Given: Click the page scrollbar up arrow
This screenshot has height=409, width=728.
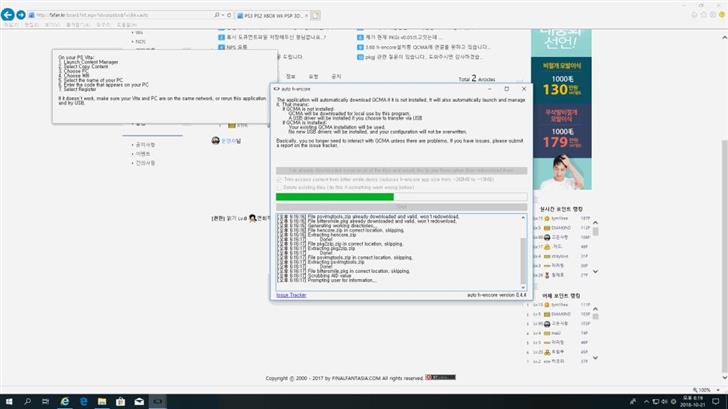Looking at the screenshot, I should (x=724, y=37).
